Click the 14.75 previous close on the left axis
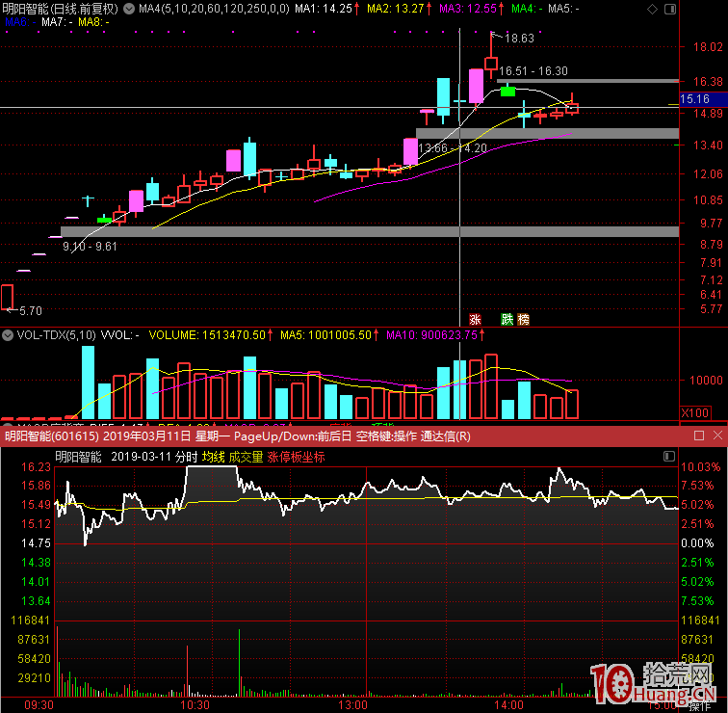Screen dimensions: 728x713 click(36, 543)
